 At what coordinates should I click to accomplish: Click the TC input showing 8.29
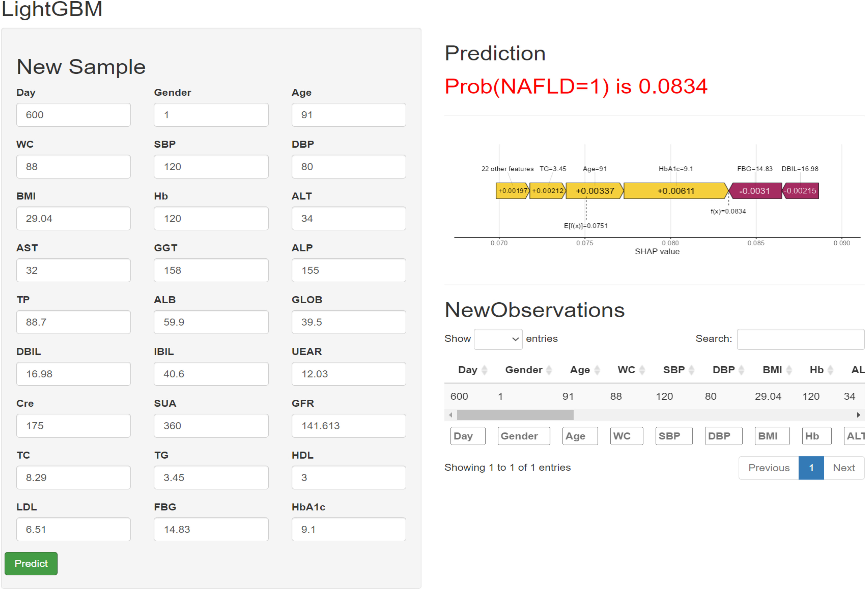click(74, 477)
